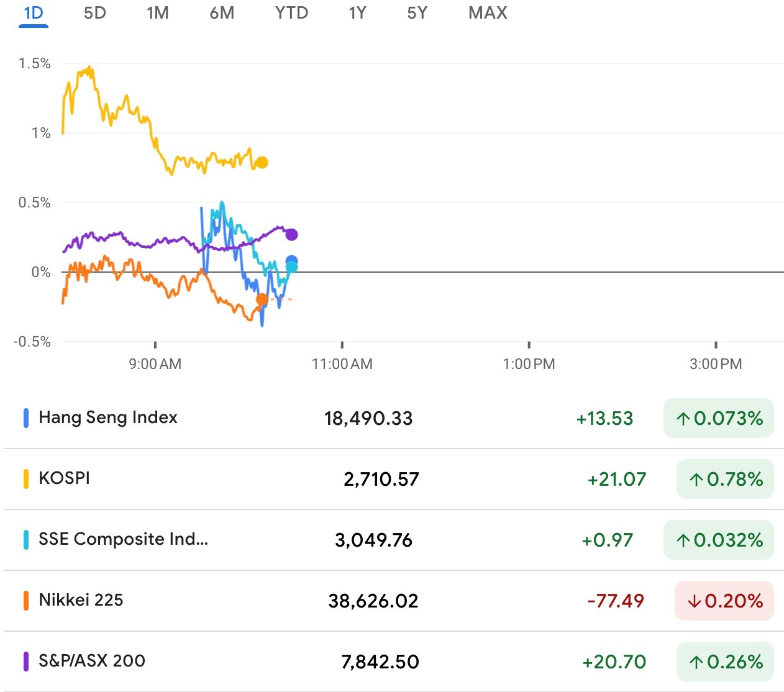Select the 5D time range tab

tap(95, 13)
